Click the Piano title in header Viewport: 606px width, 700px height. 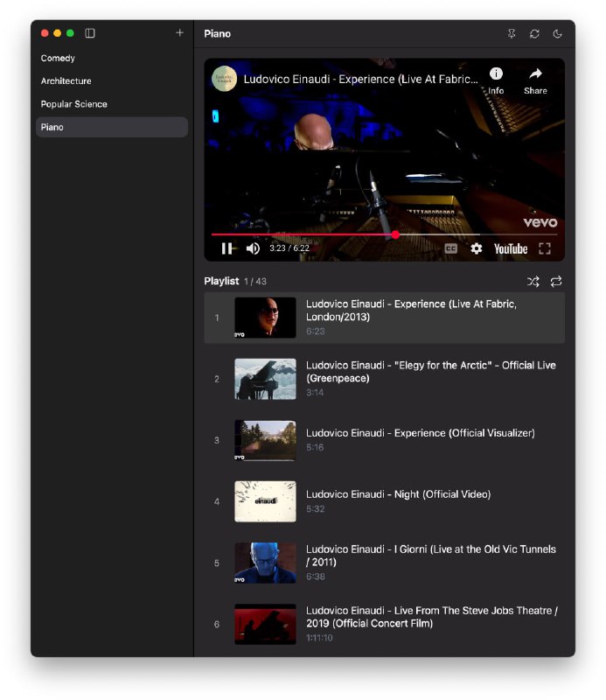click(218, 34)
